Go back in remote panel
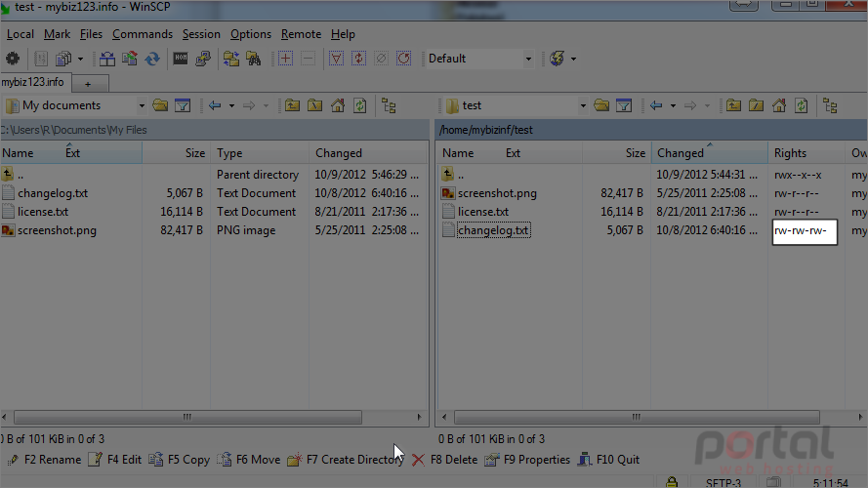 656,105
